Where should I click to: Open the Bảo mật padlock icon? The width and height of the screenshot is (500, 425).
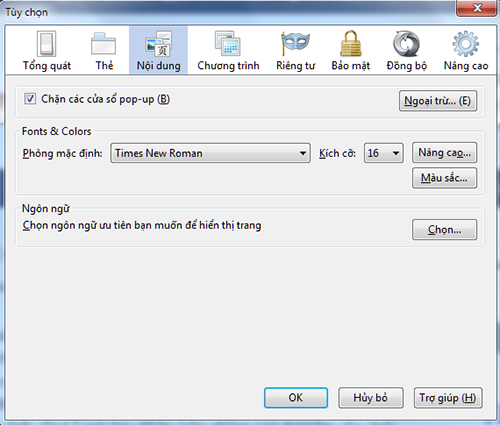(351, 44)
